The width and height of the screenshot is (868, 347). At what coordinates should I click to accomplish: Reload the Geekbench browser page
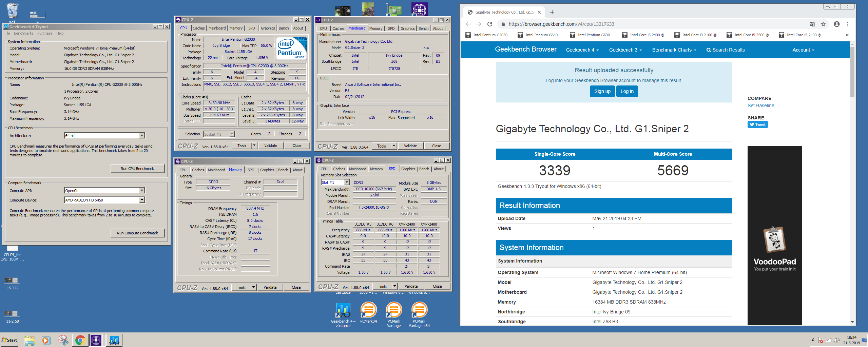pyautogui.click(x=489, y=24)
